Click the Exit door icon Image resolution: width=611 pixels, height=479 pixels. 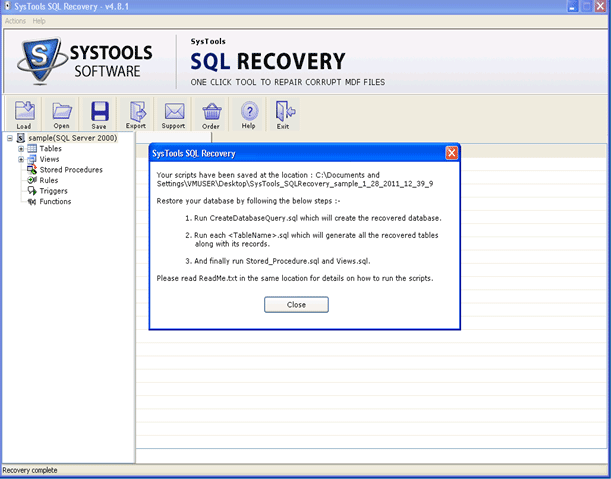click(x=284, y=112)
